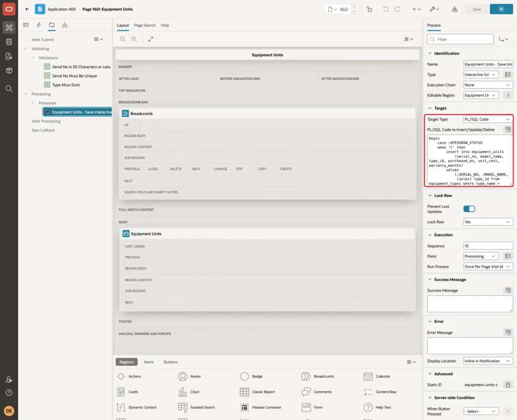Select the Classic Report region type

coord(257,392)
